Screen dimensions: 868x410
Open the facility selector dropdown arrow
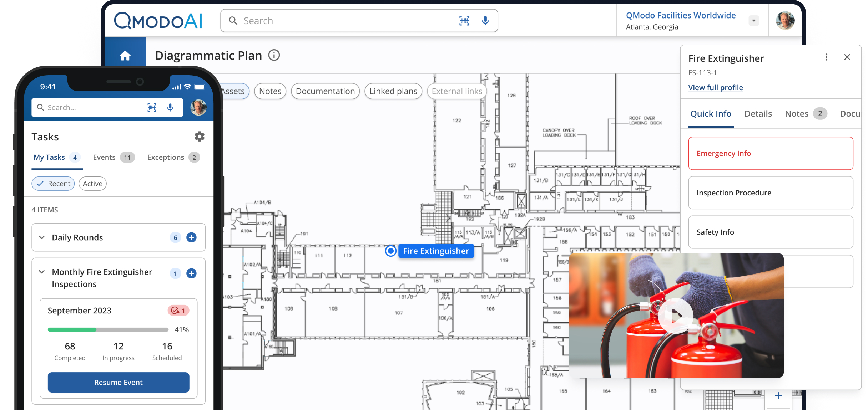[x=754, y=21]
